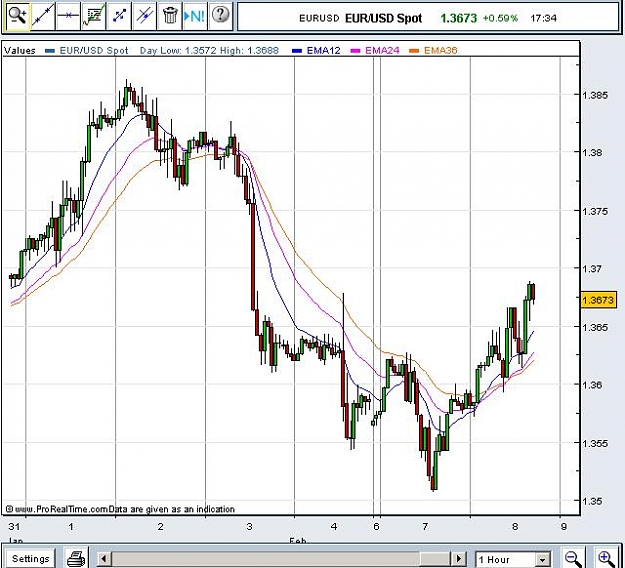Click the Day Low 1.3572 value
The image size is (625, 568).
coord(178,51)
